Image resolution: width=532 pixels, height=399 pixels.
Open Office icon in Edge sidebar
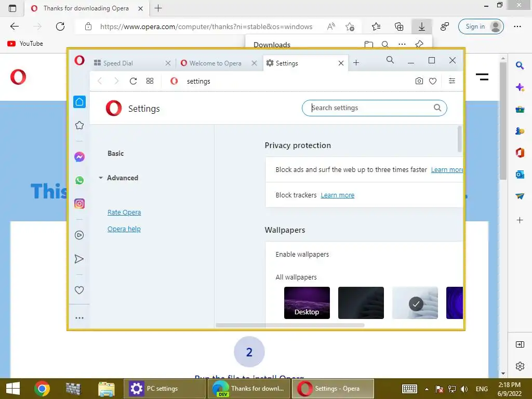pos(520,153)
